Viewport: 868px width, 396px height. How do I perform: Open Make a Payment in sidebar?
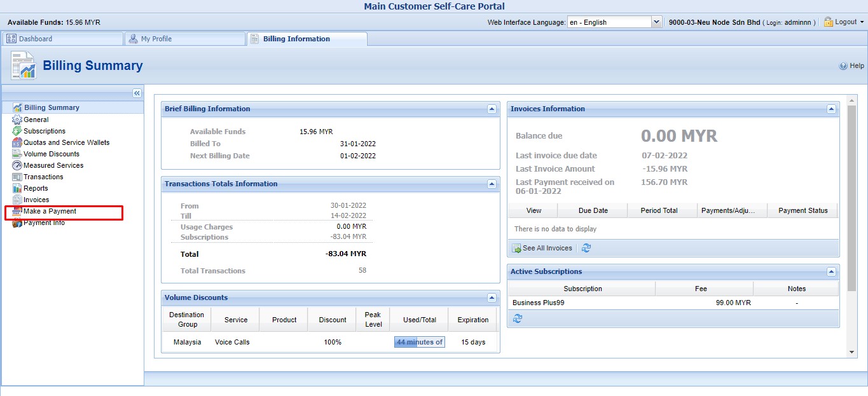[50, 211]
